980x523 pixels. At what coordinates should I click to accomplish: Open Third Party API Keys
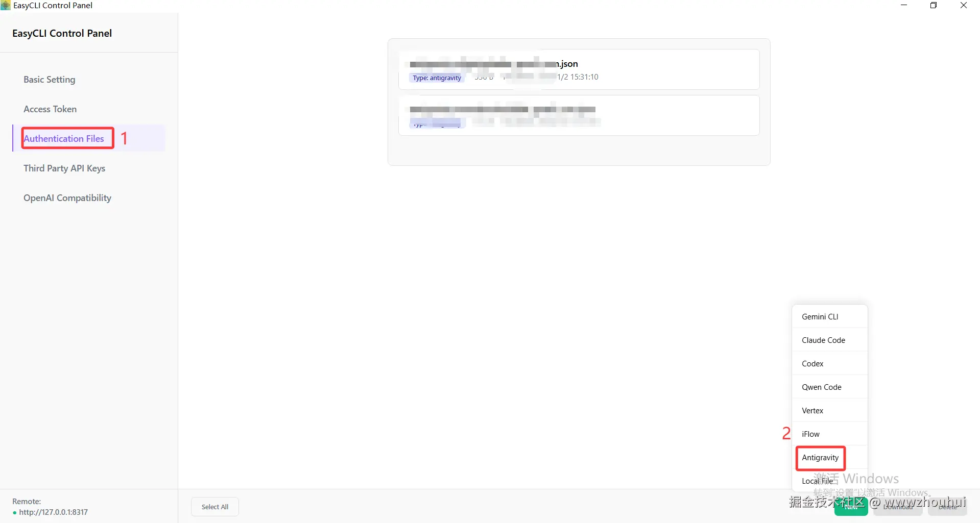(64, 168)
